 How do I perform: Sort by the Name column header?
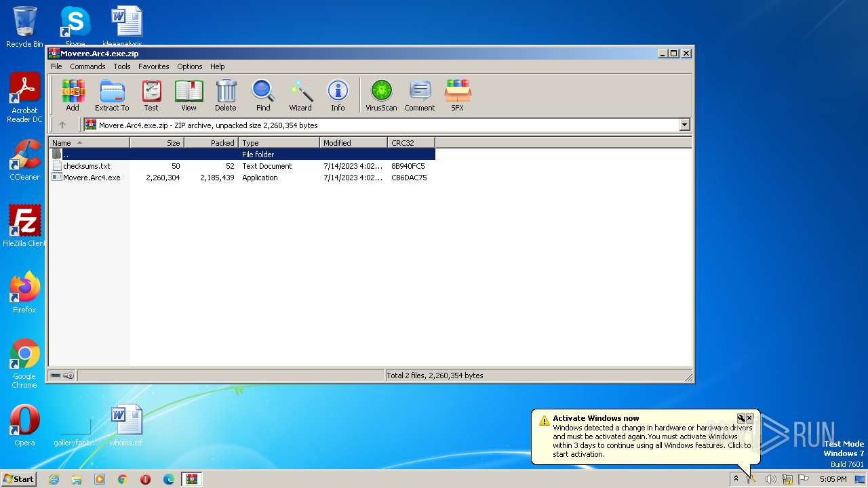pyautogui.click(x=89, y=142)
